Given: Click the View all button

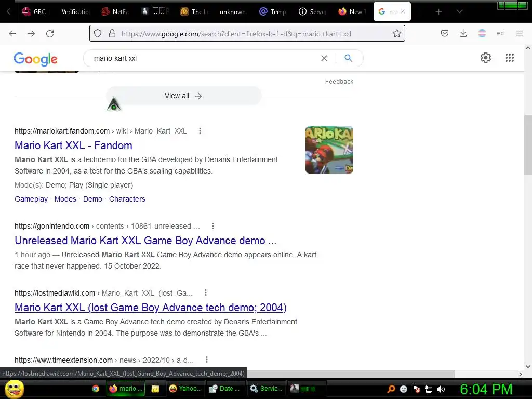Looking at the screenshot, I should tap(183, 96).
